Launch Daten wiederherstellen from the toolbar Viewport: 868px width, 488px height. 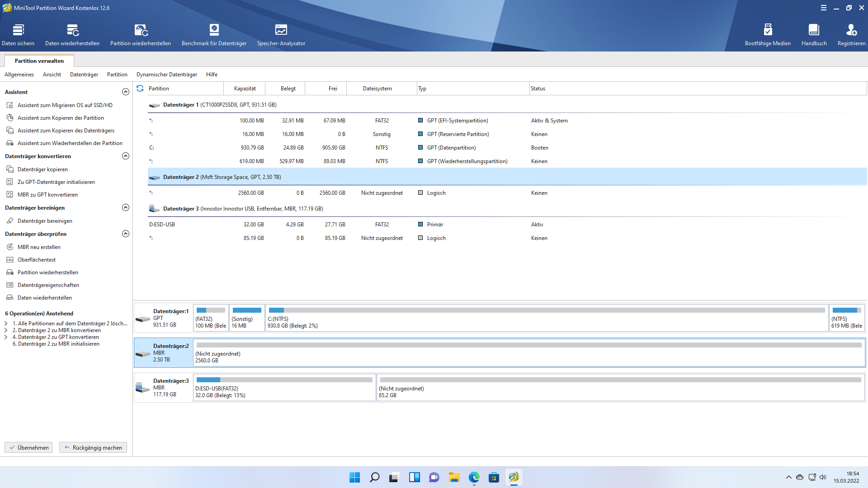pyautogui.click(x=72, y=35)
